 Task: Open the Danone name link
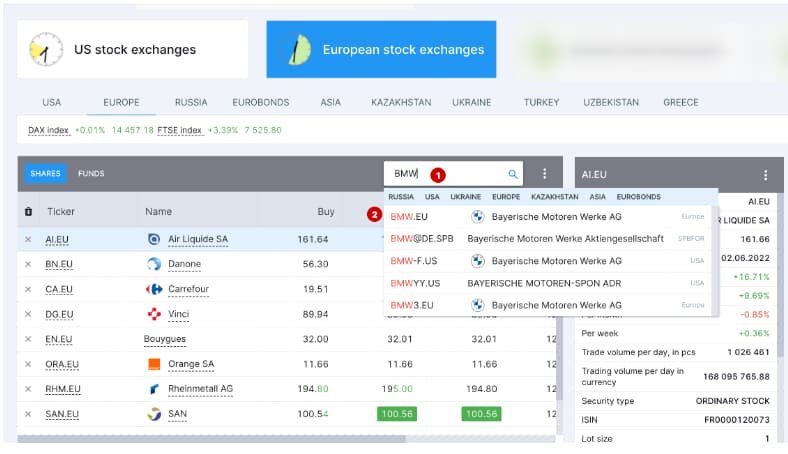[x=184, y=264]
